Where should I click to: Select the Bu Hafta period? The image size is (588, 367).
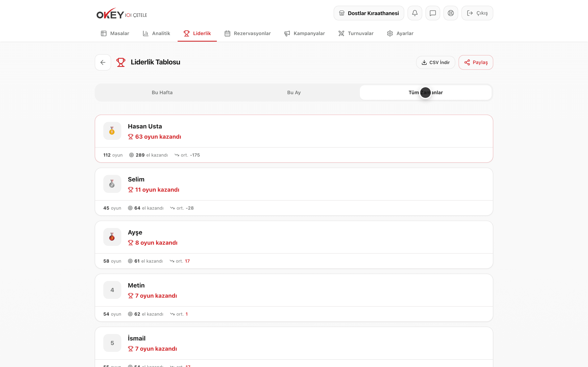pyautogui.click(x=162, y=93)
